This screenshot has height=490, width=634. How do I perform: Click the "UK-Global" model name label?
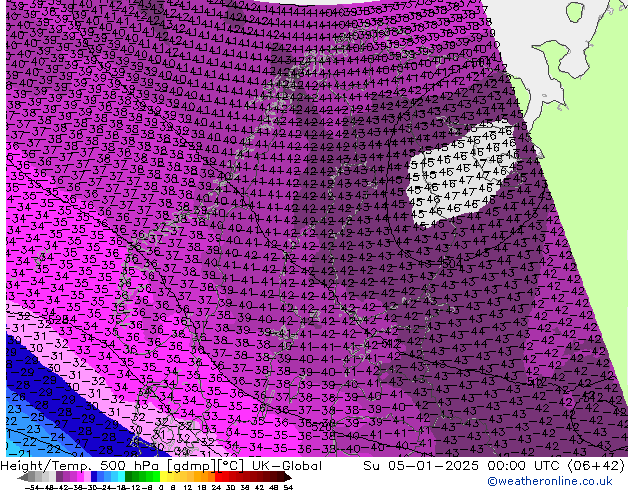pos(287,466)
